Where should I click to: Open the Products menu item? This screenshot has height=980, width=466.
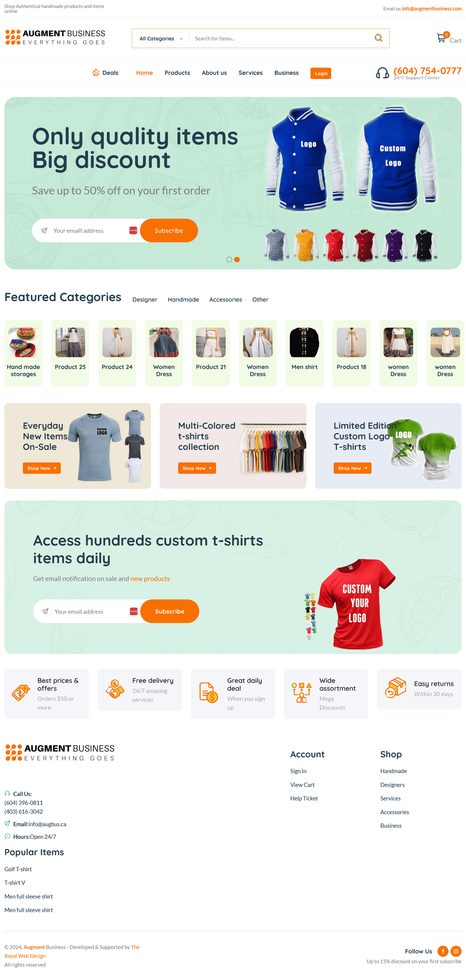(177, 73)
